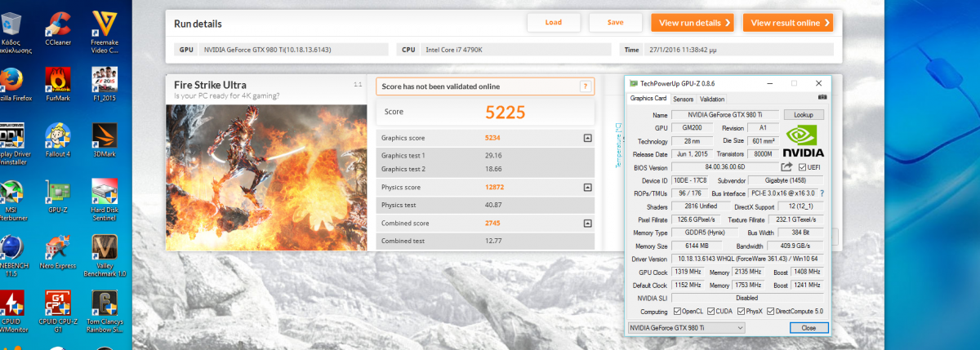Click the View run details button
This screenshot has width=980, height=350.
point(692,23)
